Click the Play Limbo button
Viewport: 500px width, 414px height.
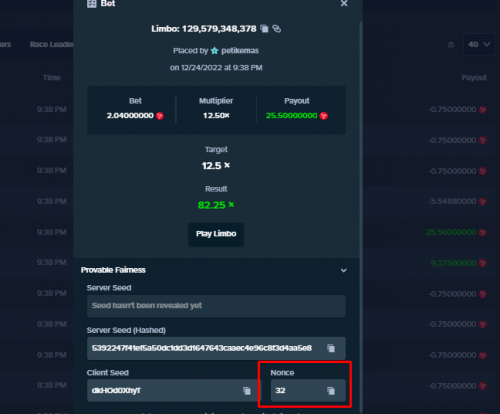pyautogui.click(x=216, y=234)
